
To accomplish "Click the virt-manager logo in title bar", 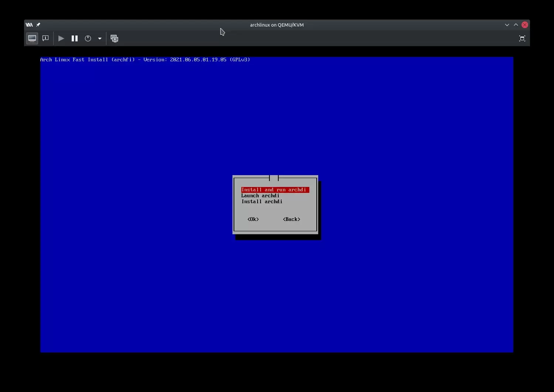I will coord(29,25).
